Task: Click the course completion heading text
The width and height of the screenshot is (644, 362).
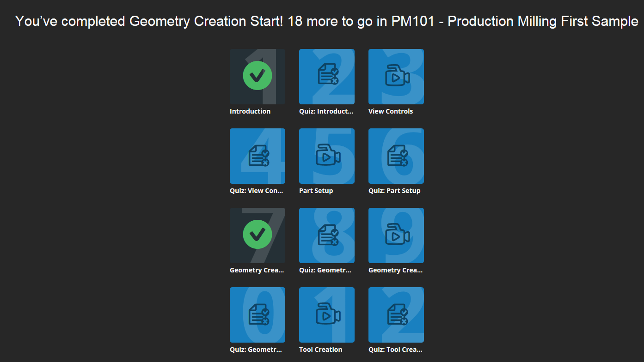Action: [x=327, y=21]
